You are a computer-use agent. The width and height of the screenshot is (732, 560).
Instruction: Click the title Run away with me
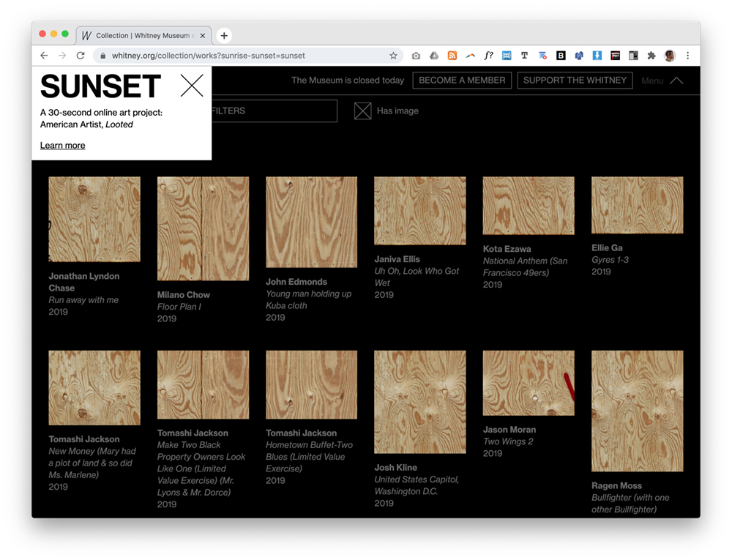[83, 300]
